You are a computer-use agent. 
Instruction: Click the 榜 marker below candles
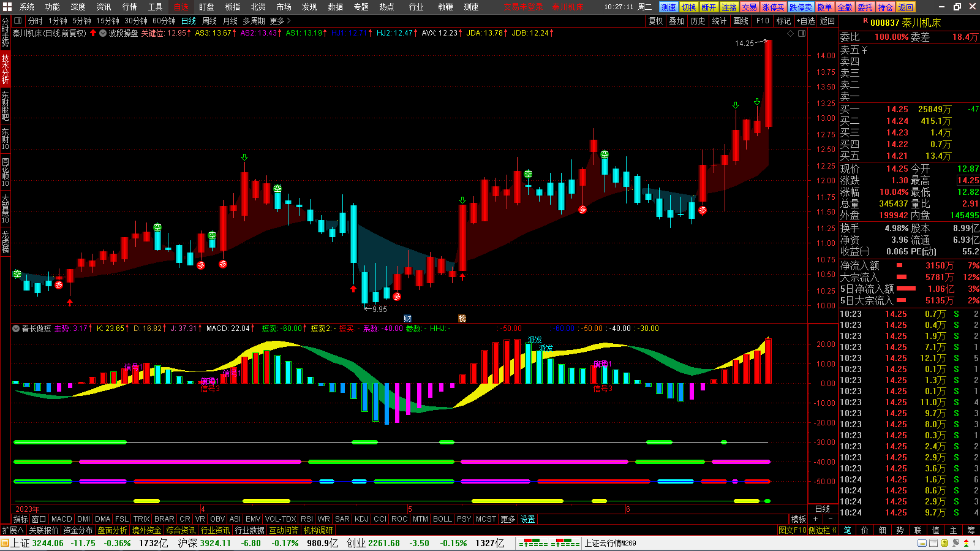click(462, 318)
